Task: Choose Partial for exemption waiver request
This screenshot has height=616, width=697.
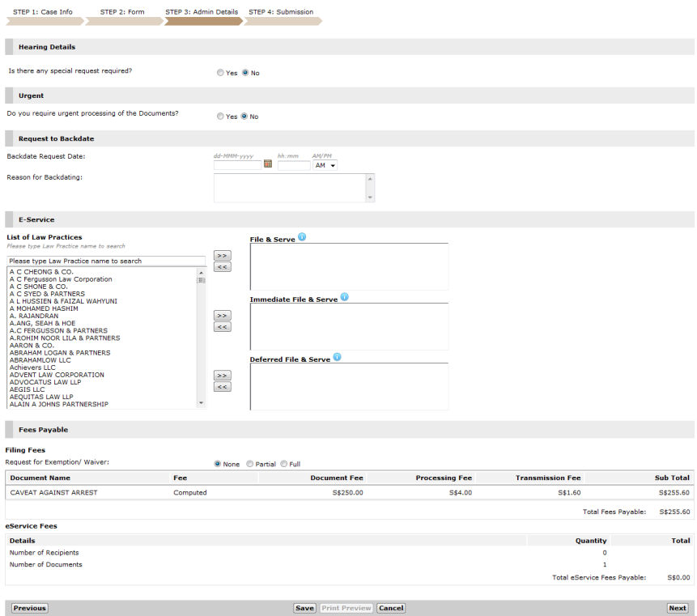Action: (249, 464)
